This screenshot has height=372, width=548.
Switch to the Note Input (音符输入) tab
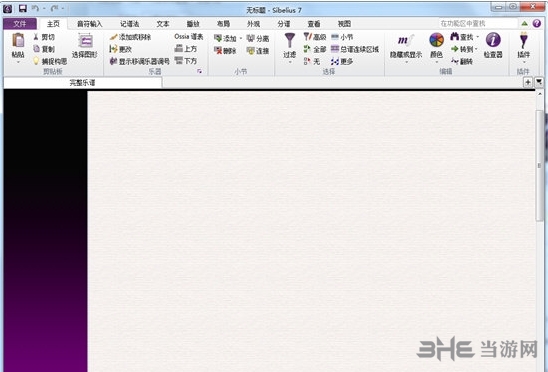(89, 24)
